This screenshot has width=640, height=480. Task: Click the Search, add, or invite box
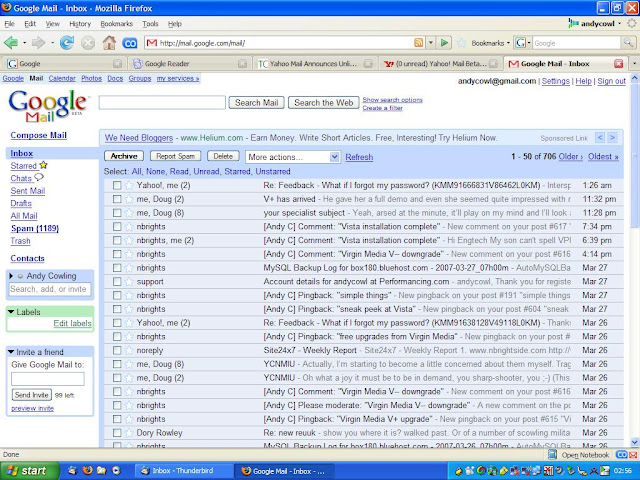pos(50,289)
